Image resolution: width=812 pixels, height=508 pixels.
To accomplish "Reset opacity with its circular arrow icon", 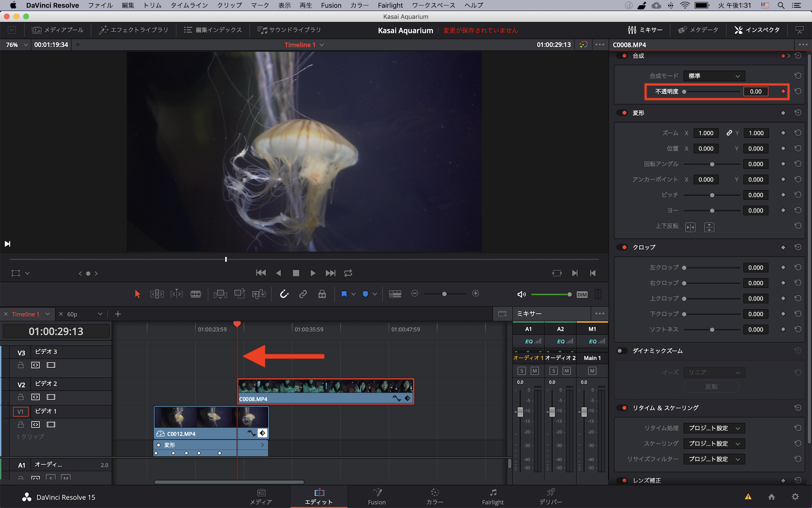I will click(x=798, y=91).
